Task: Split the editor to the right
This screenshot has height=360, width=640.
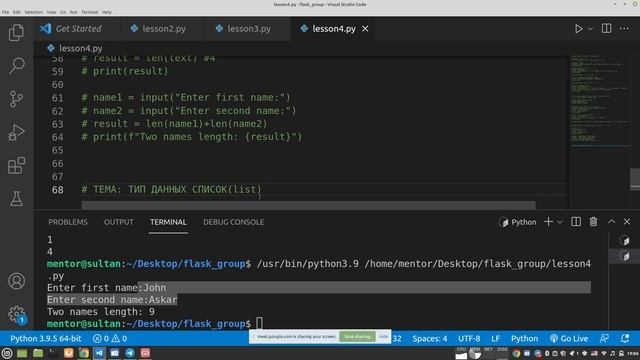Action: tap(607, 29)
